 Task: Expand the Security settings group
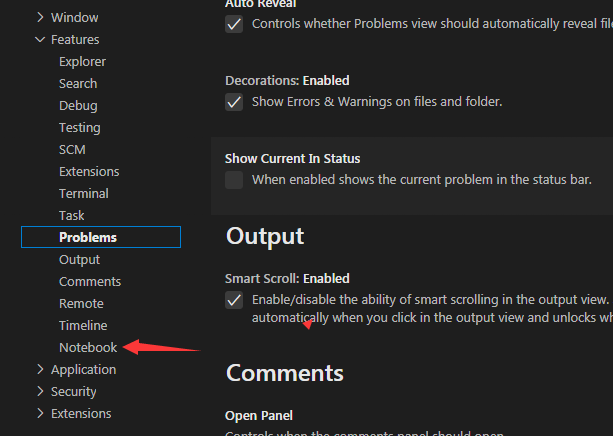[40, 392]
